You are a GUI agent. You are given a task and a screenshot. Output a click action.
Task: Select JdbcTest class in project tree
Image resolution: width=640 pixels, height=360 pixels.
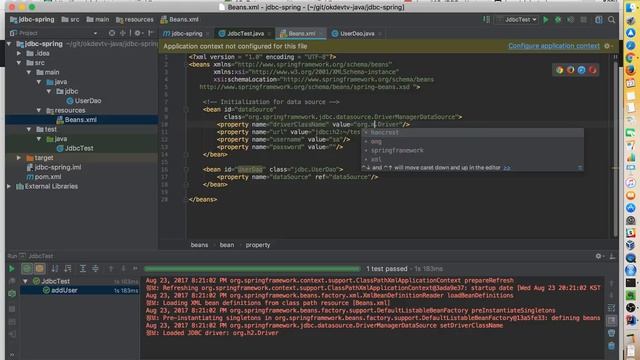click(75, 148)
